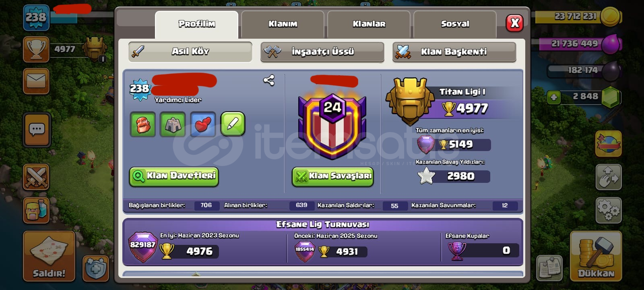Select the İnşaatçı Üssü view
The image size is (644, 290).
click(x=322, y=52)
